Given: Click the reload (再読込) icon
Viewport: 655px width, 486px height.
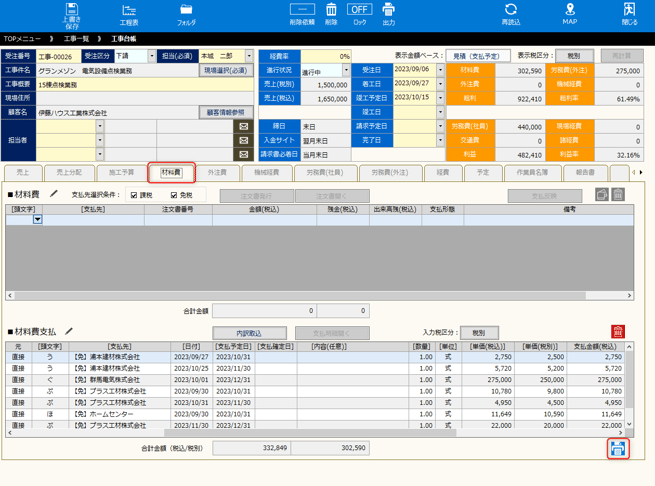Looking at the screenshot, I should 510,15.
